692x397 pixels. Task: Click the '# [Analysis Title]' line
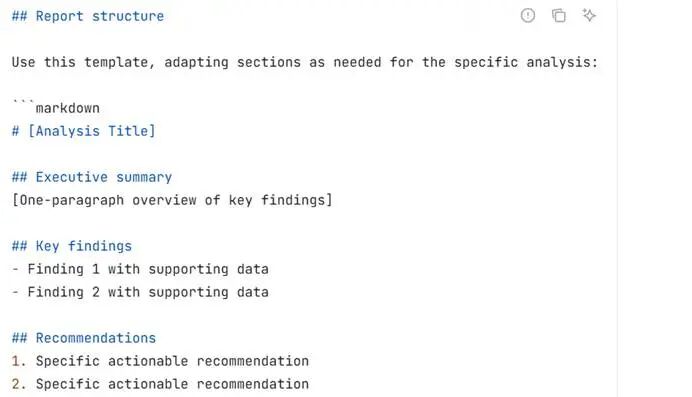tap(84, 131)
